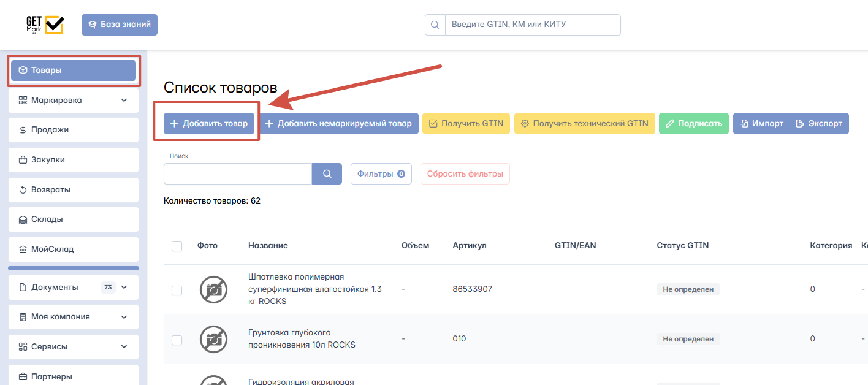Click the yellow Получить GTIN button

tap(466, 123)
